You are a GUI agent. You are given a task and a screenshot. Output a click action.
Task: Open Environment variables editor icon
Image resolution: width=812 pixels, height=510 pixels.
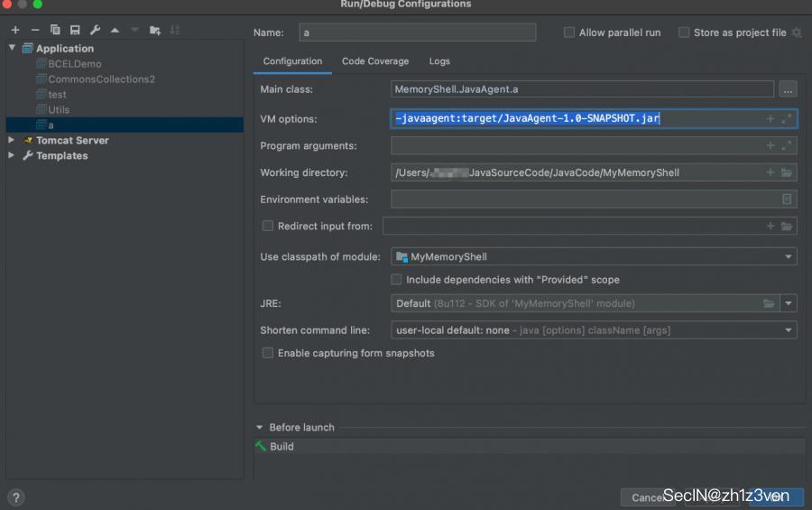click(x=787, y=199)
